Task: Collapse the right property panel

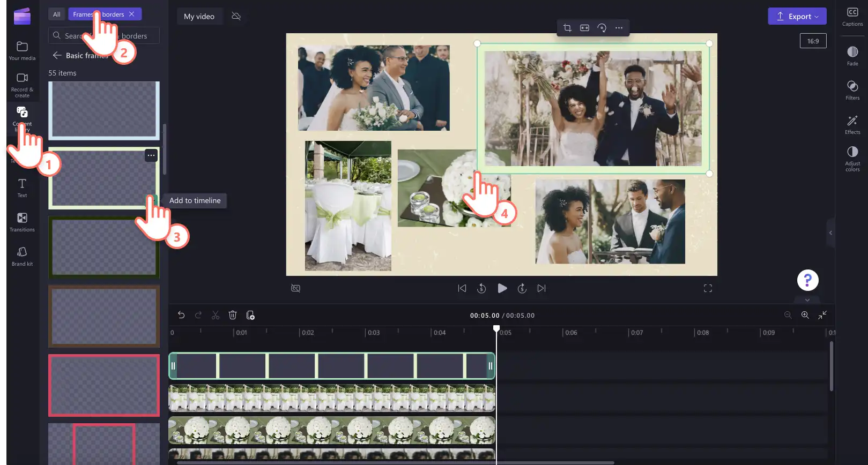Action: (x=830, y=232)
